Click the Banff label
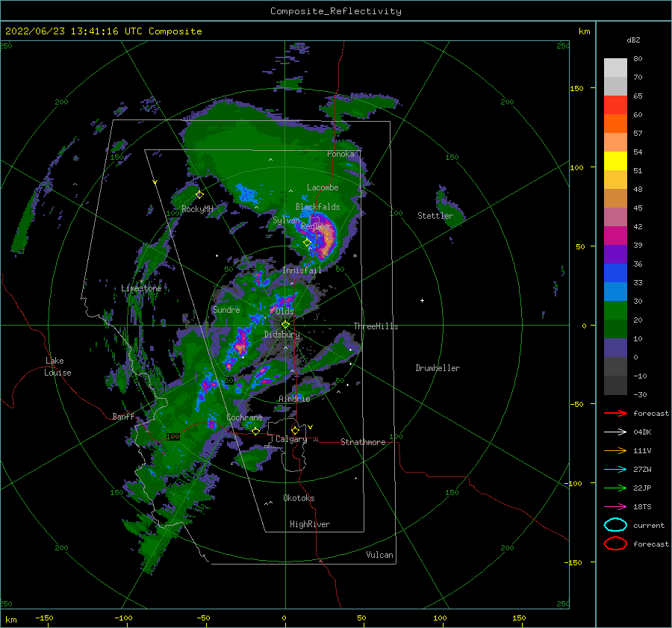 [123, 416]
